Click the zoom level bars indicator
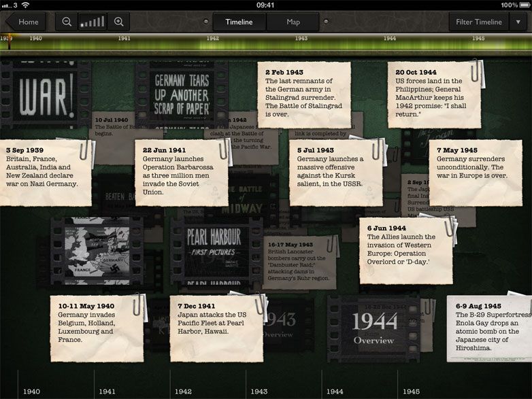 (x=93, y=22)
